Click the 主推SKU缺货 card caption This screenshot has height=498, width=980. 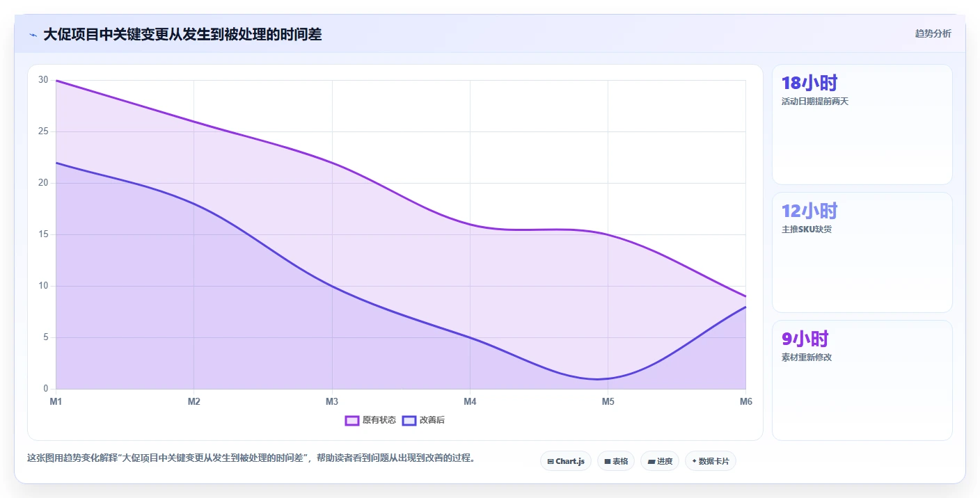coord(807,230)
